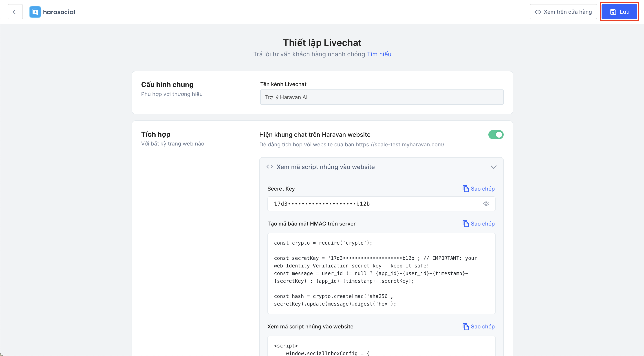The width and height of the screenshot is (644, 356).
Task: Reveal the Secret Key with eye icon
Action: [486, 204]
